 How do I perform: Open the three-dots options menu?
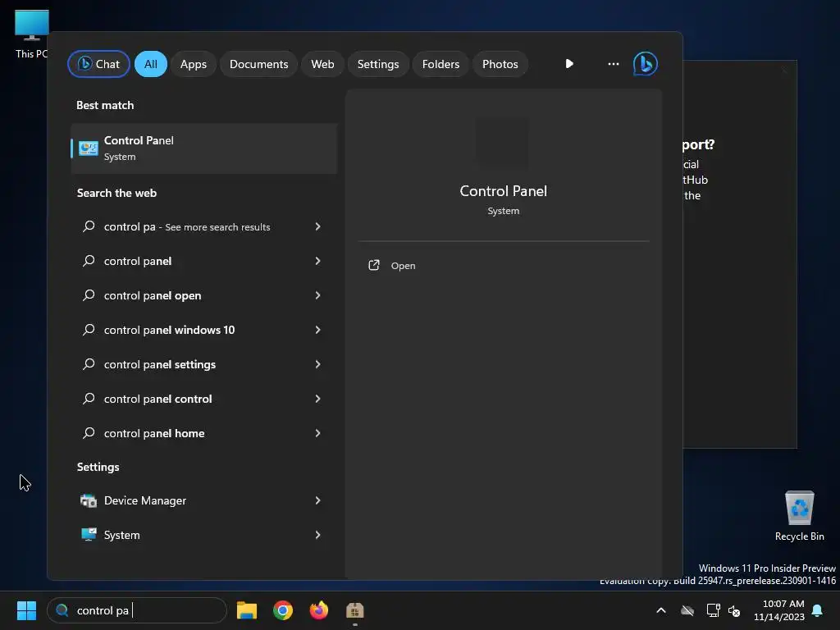[614, 64]
